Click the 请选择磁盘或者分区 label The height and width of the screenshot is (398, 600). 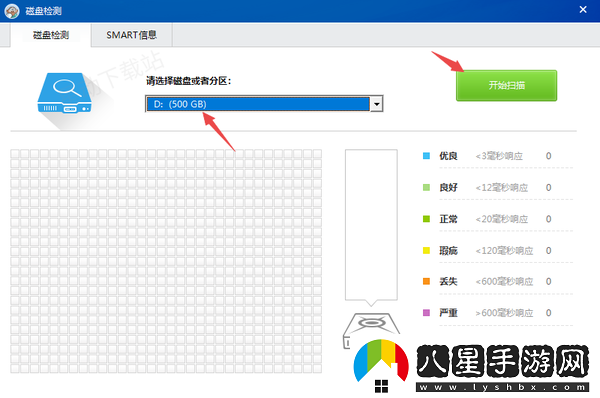(189, 81)
